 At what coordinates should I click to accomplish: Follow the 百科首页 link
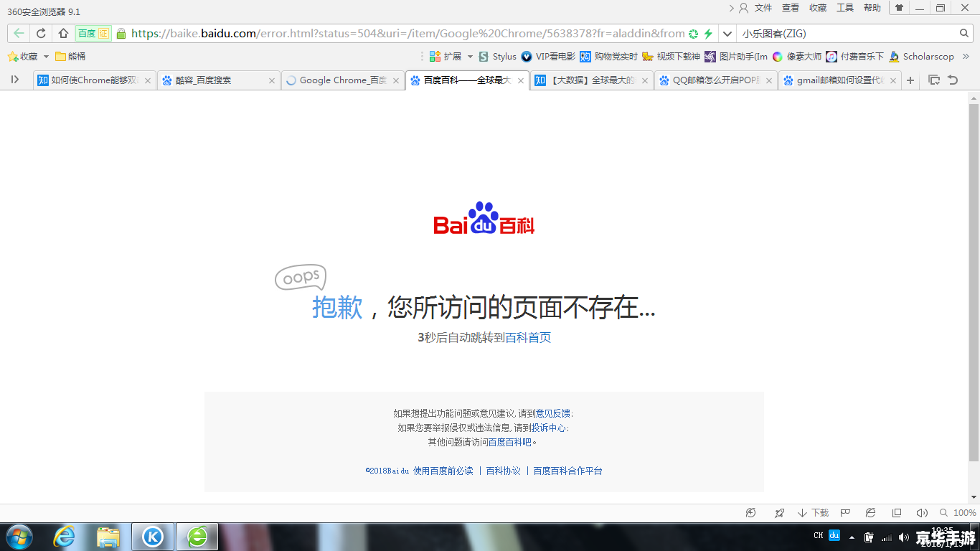click(528, 337)
